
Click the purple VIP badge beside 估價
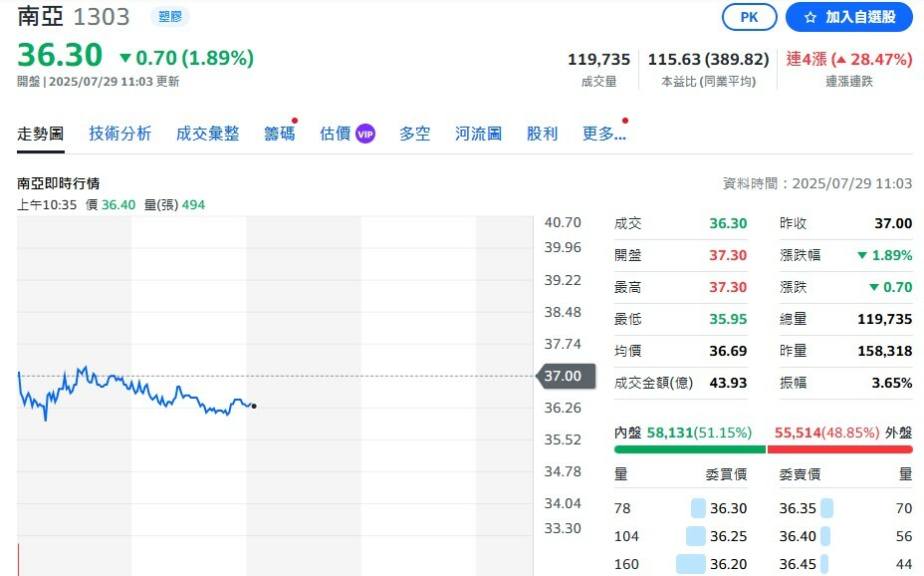click(x=366, y=132)
